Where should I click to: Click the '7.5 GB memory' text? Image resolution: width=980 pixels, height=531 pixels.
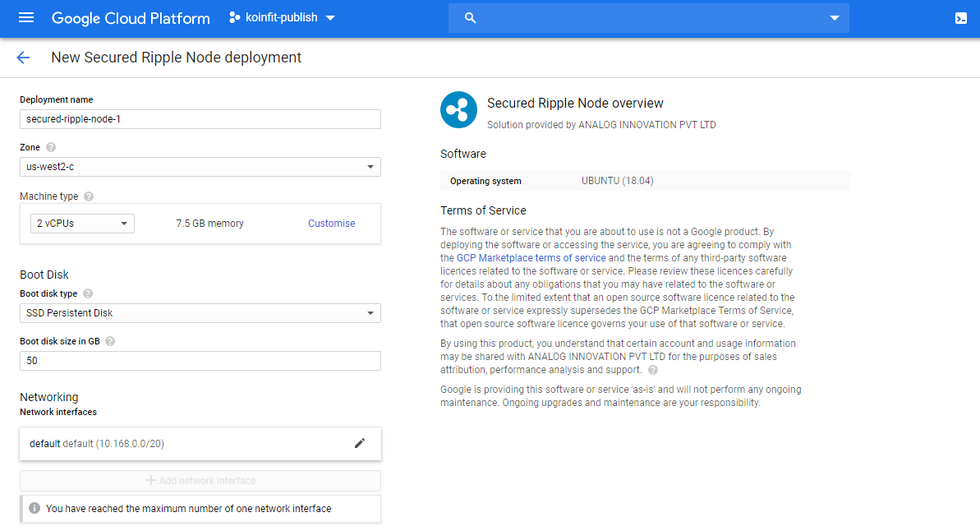click(x=209, y=224)
